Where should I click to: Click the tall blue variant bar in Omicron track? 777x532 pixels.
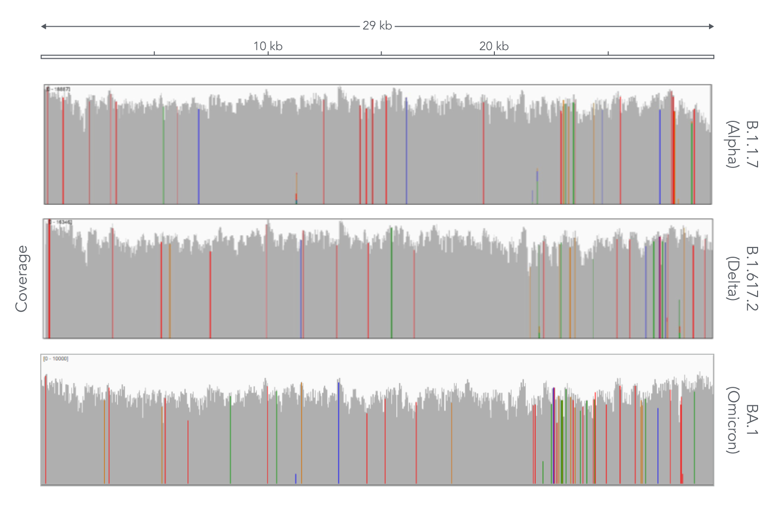pos(338,432)
